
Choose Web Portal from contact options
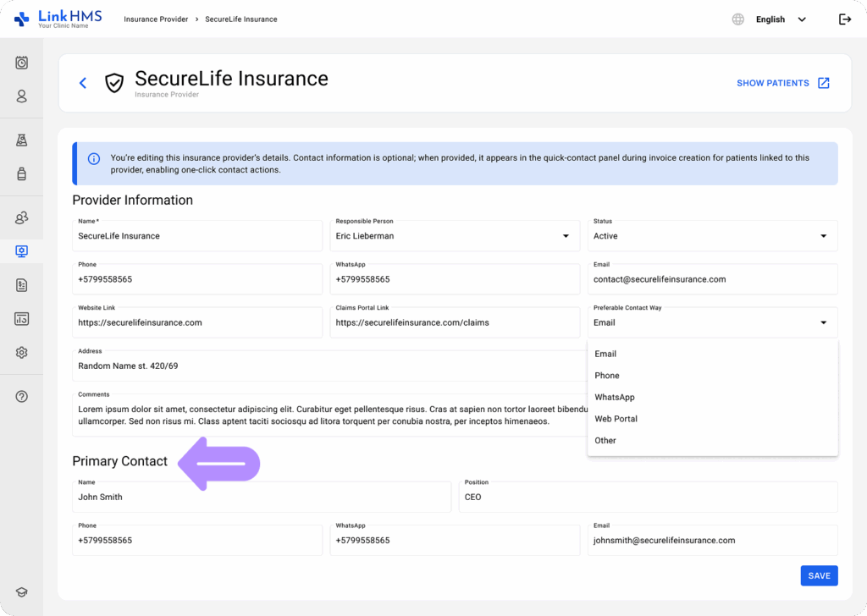point(616,419)
